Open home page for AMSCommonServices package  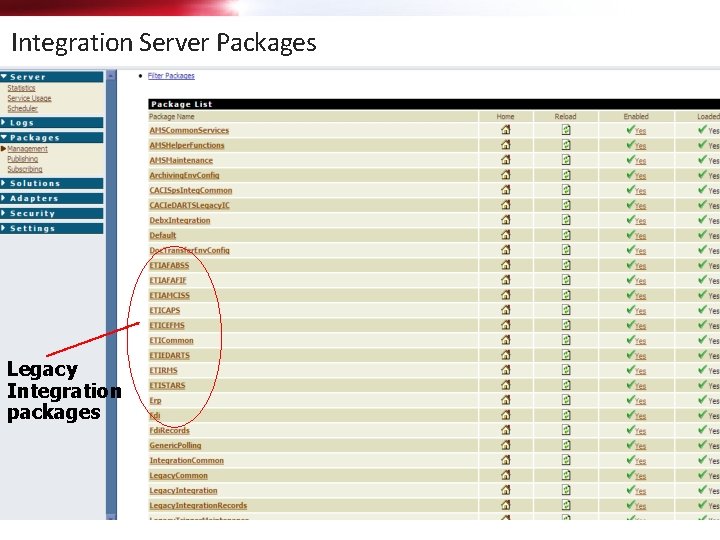[506, 130]
